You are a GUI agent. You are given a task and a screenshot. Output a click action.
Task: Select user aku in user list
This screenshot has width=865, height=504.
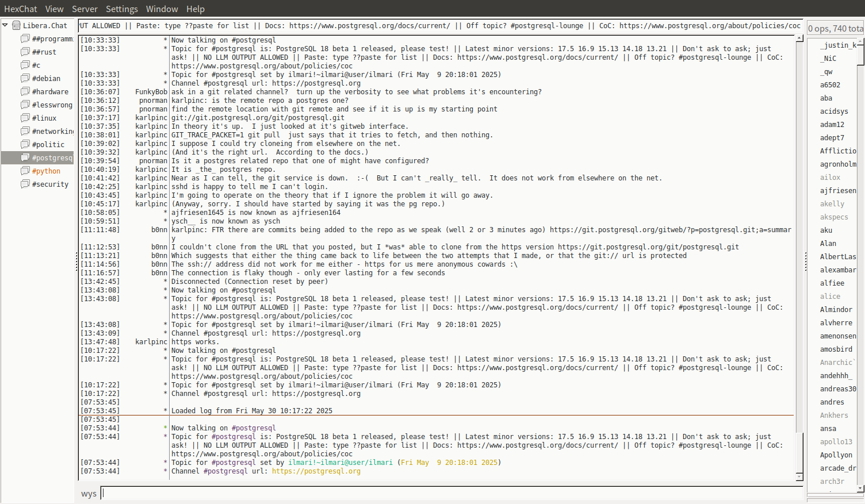(x=826, y=230)
